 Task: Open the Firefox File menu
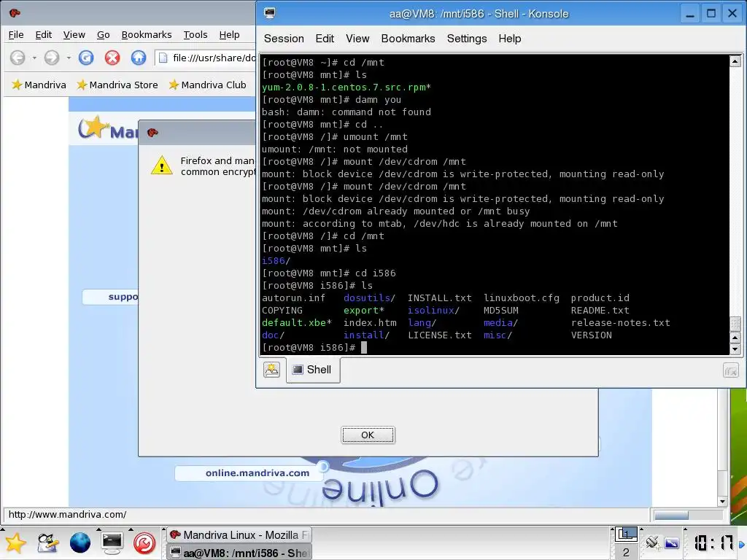coord(16,35)
